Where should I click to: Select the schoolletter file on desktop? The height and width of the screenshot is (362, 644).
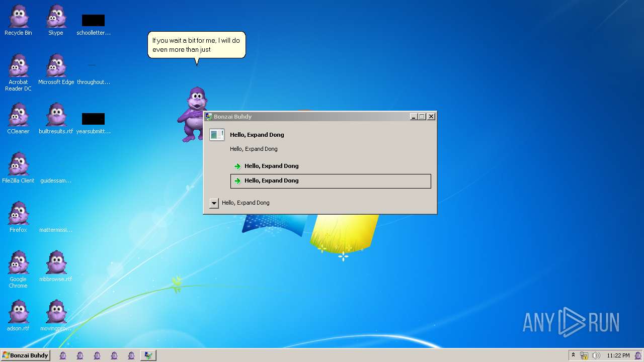coord(94,24)
